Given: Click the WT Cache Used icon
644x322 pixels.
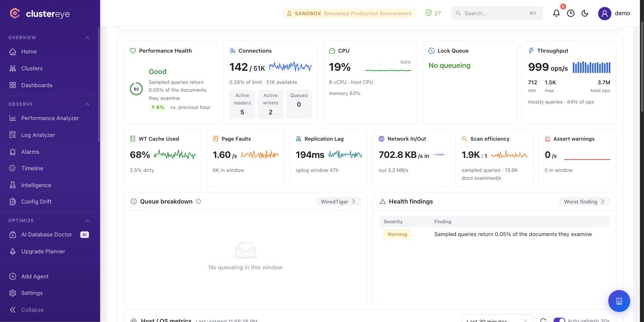Looking at the screenshot, I should (133, 139).
